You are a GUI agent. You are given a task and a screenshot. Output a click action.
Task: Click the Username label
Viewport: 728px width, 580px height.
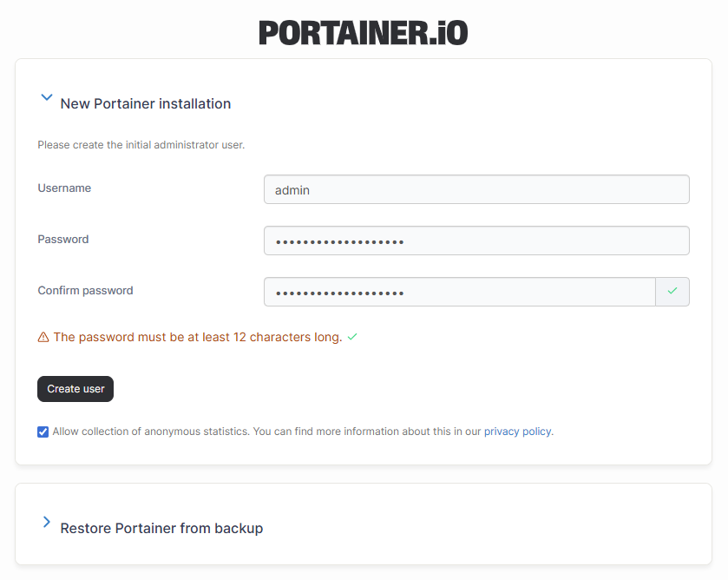(64, 188)
